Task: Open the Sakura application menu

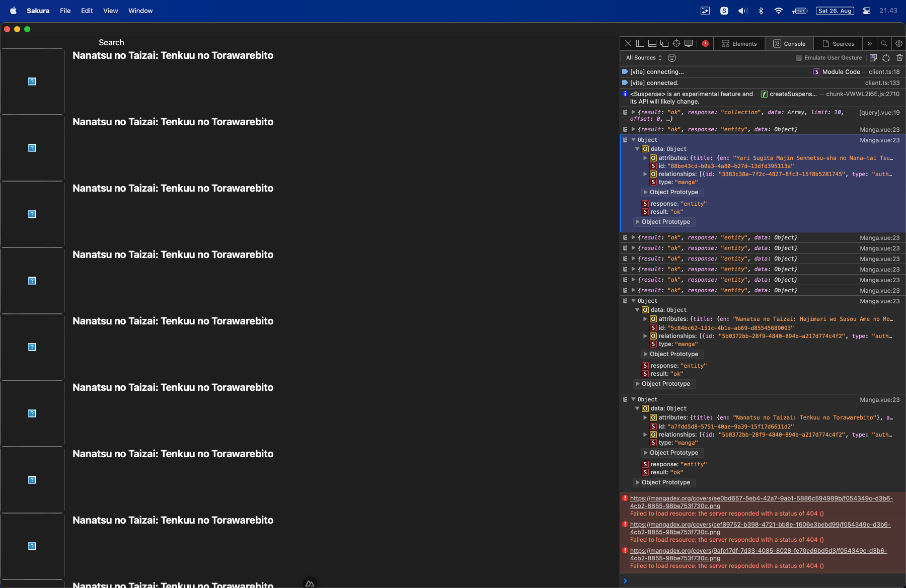Action: coord(38,11)
